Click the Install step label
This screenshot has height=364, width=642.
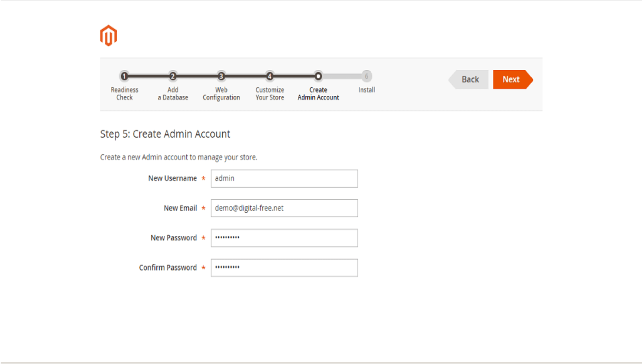[367, 90]
